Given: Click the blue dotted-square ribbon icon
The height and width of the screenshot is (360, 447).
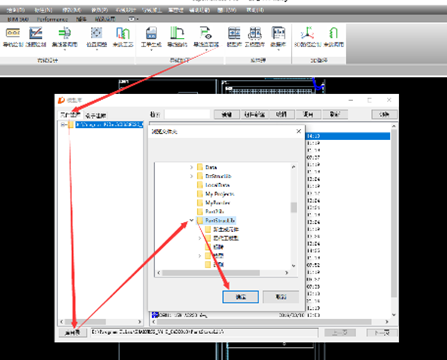Looking at the screenshot, I should coord(97,33).
